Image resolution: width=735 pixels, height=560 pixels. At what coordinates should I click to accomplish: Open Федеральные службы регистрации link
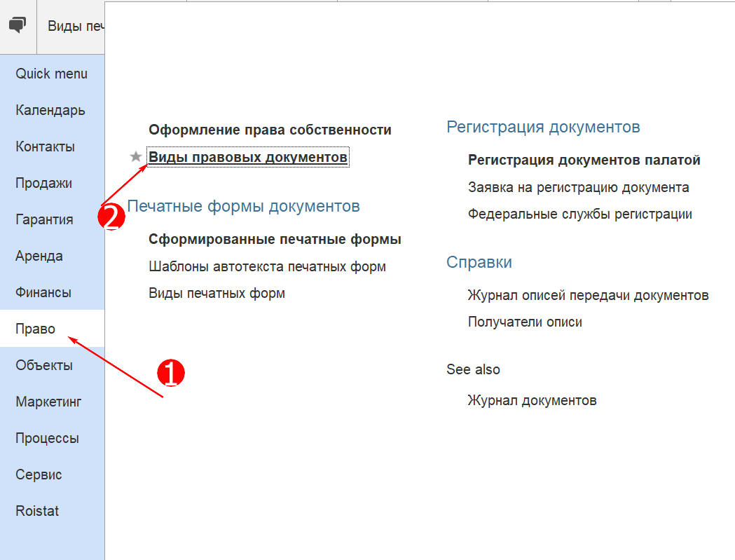[x=579, y=214]
